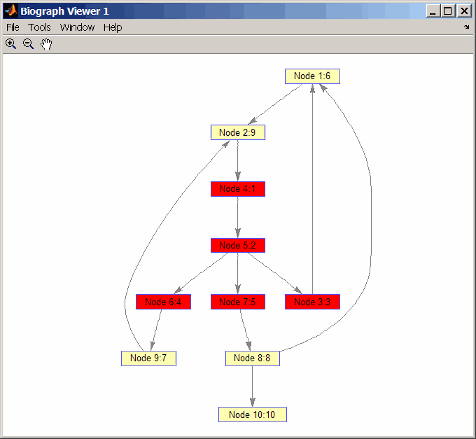Open the Tools menu
476x439 pixels.
[x=39, y=27]
